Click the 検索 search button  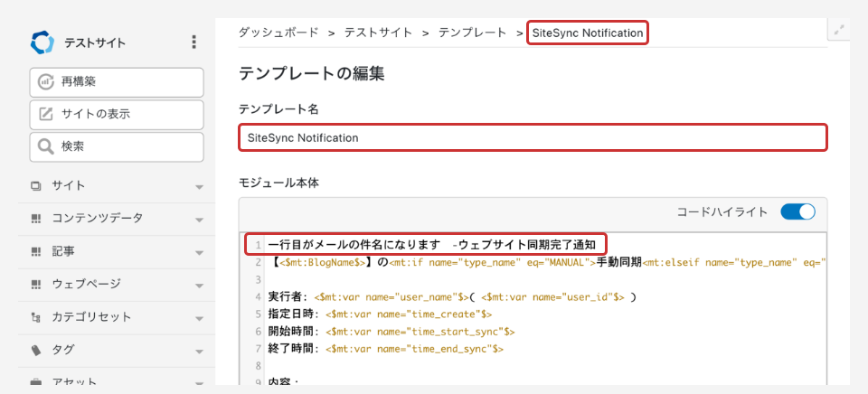pyautogui.click(x=116, y=145)
